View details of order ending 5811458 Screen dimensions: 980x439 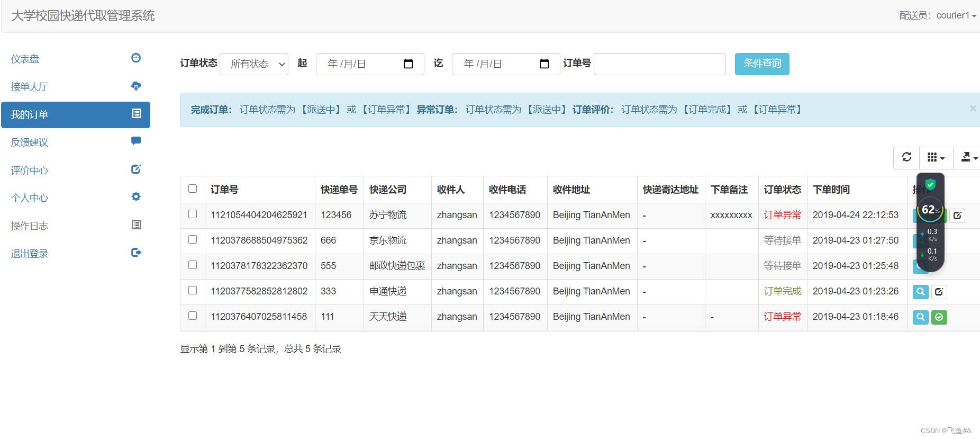(921, 317)
